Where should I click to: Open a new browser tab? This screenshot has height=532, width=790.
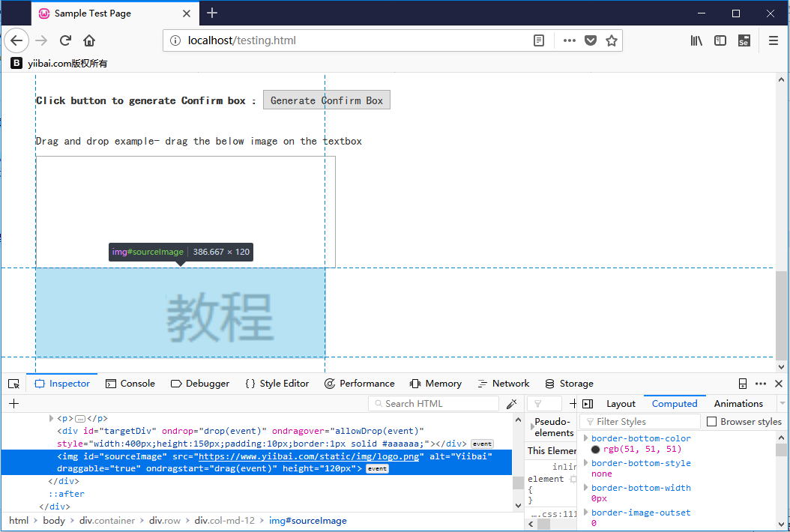point(212,13)
